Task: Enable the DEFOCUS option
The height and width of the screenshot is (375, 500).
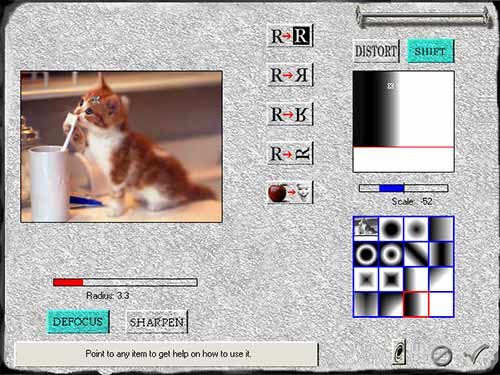Action: click(x=78, y=322)
